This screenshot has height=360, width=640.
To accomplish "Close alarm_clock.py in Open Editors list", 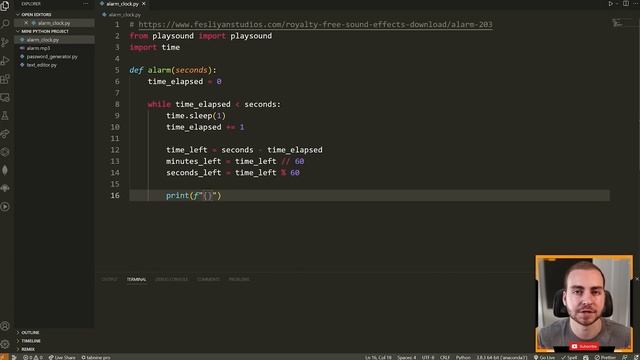I will 26,23.
